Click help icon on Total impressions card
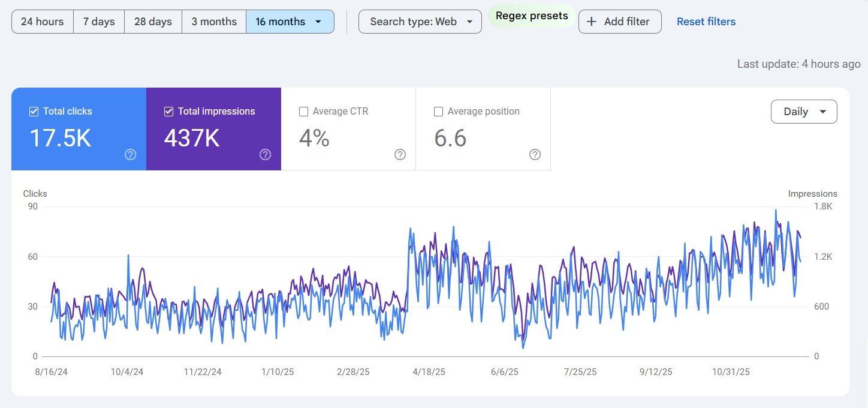868x408 pixels. (265, 155)
